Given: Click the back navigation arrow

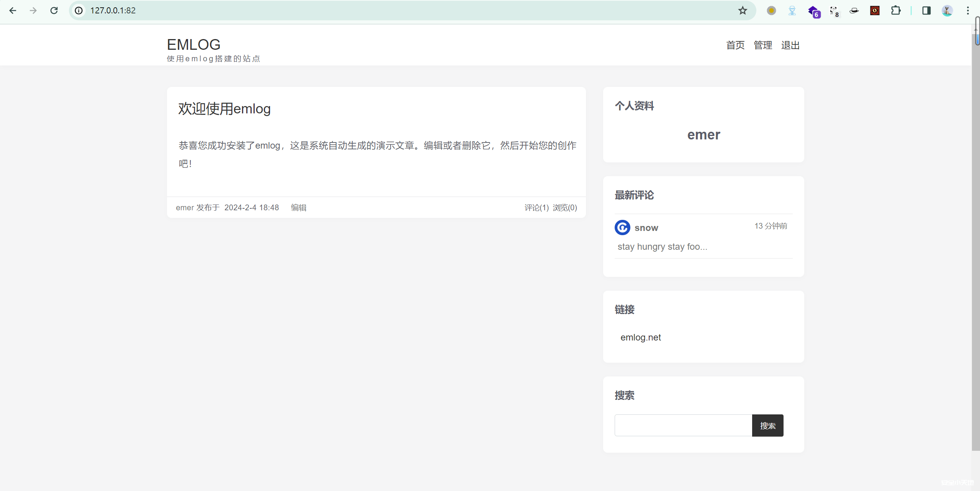Looking at the screenshot, I should (13, 10).
